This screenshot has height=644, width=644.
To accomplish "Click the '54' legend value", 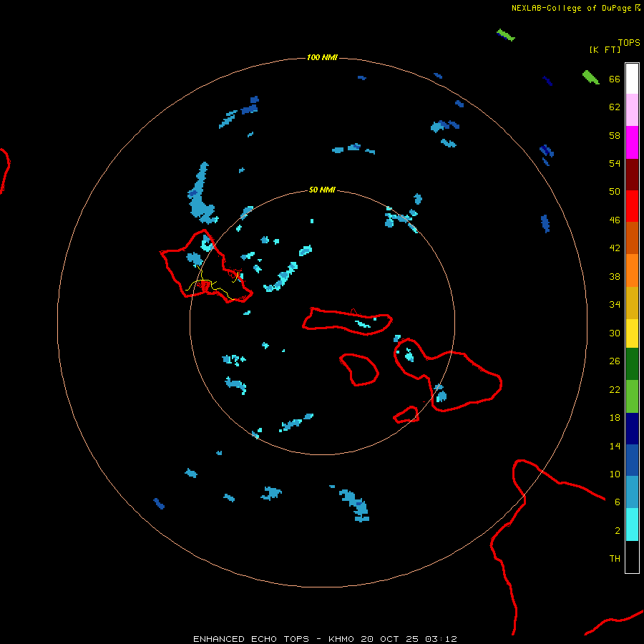I will coord(615,163).
